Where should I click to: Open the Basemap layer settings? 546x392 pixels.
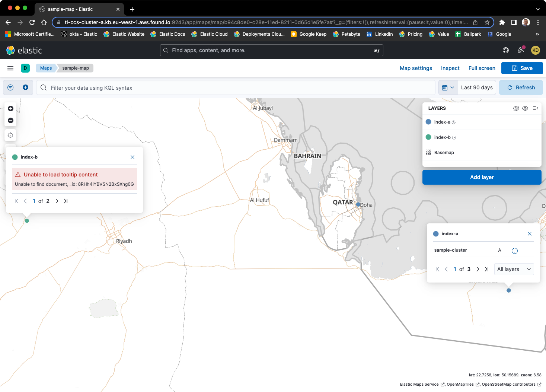coord(444,153)
